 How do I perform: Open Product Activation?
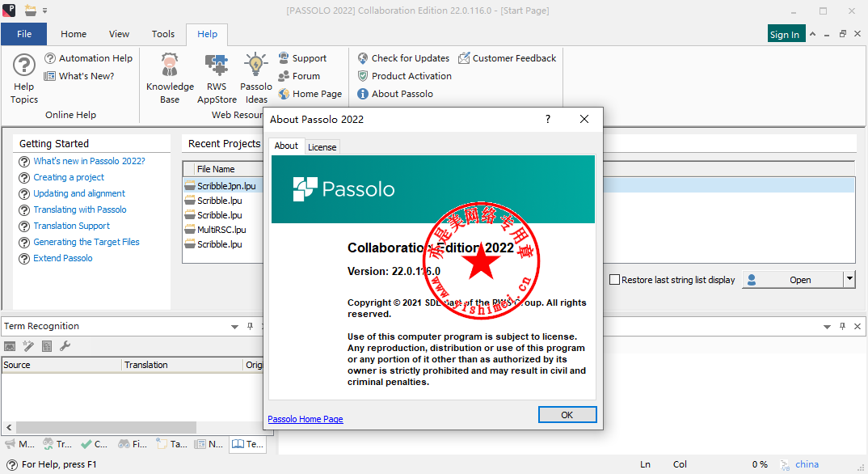click(405, 76)
